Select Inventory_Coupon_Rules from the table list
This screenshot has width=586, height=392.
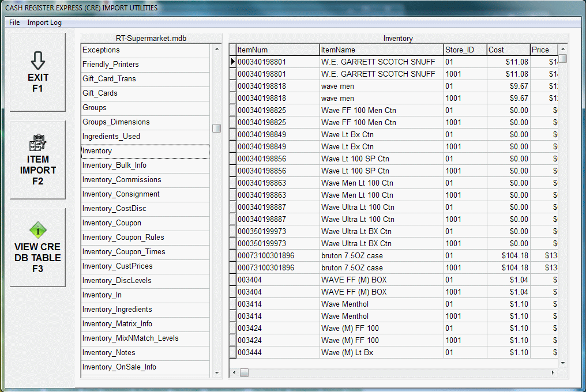[x=145, y=238]
